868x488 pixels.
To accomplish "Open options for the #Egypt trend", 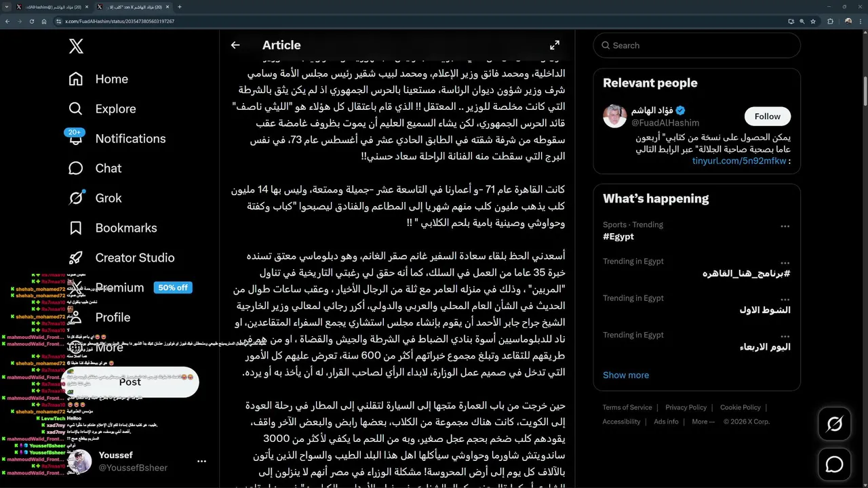I will coord(785,226).
